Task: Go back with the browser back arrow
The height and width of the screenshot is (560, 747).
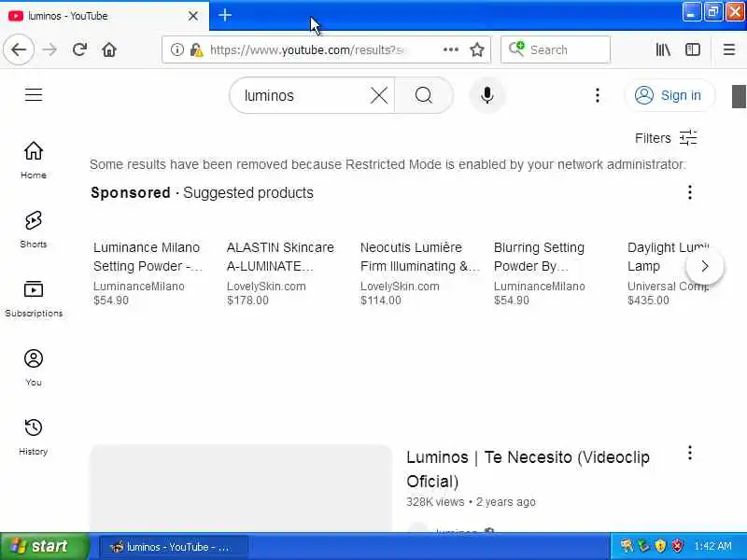Action: click(x=19, y=49)
